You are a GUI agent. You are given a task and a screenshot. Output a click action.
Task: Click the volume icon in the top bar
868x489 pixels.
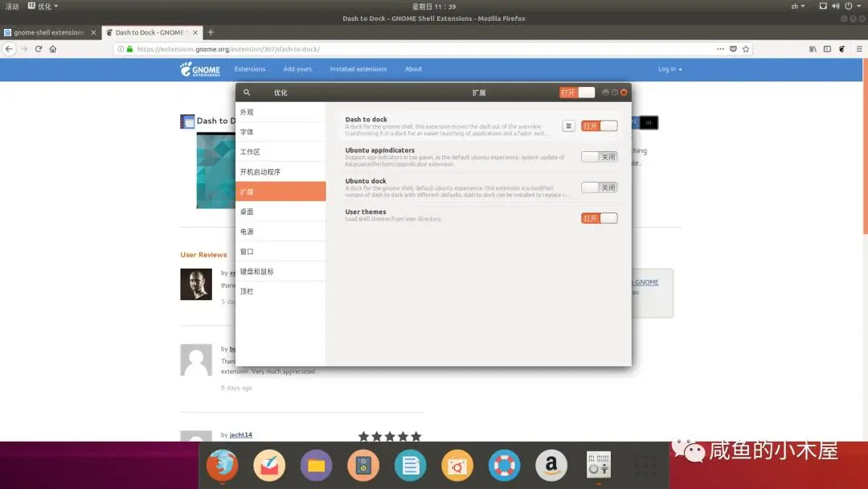(835, 6)
